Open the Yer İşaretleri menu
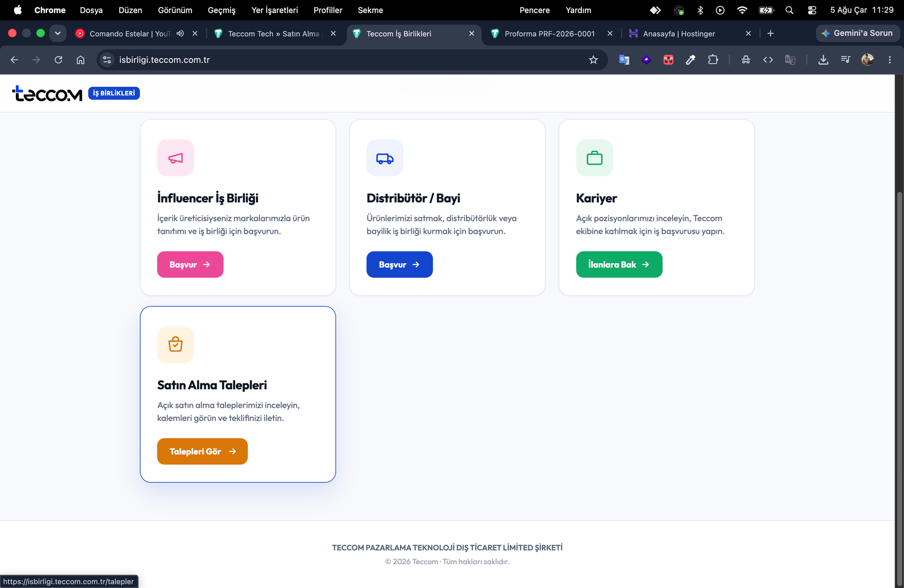904x588 pixels. (x=275, y=10)
